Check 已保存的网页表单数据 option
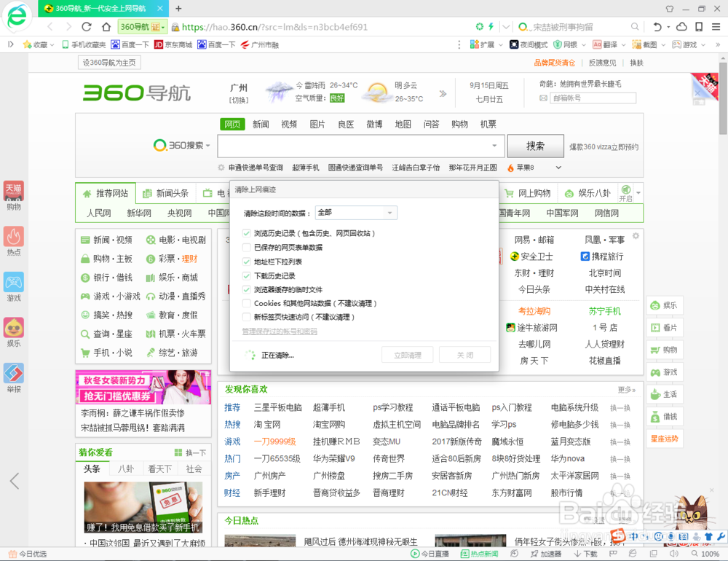Screen dimensions: 728x561 [246, 247]
